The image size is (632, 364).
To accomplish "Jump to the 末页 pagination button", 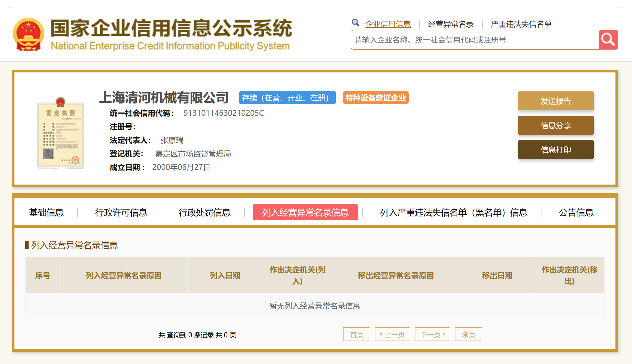I will click(x=469, y=334).
